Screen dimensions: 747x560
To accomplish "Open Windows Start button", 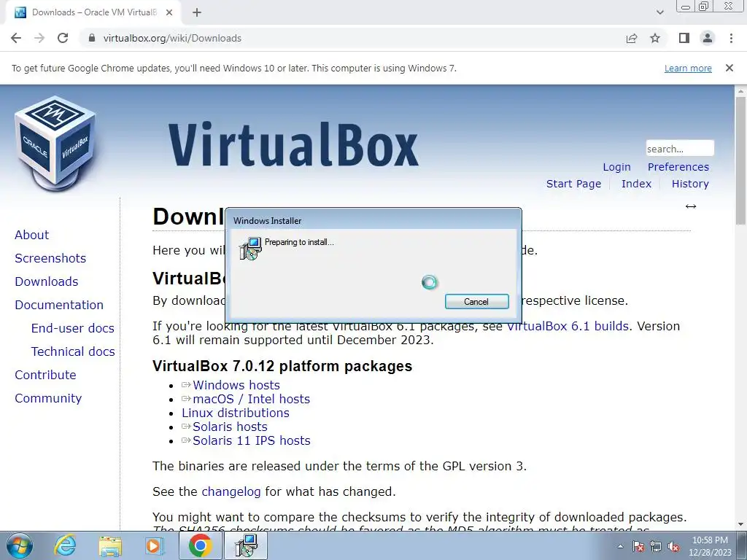I will (20, 545).
